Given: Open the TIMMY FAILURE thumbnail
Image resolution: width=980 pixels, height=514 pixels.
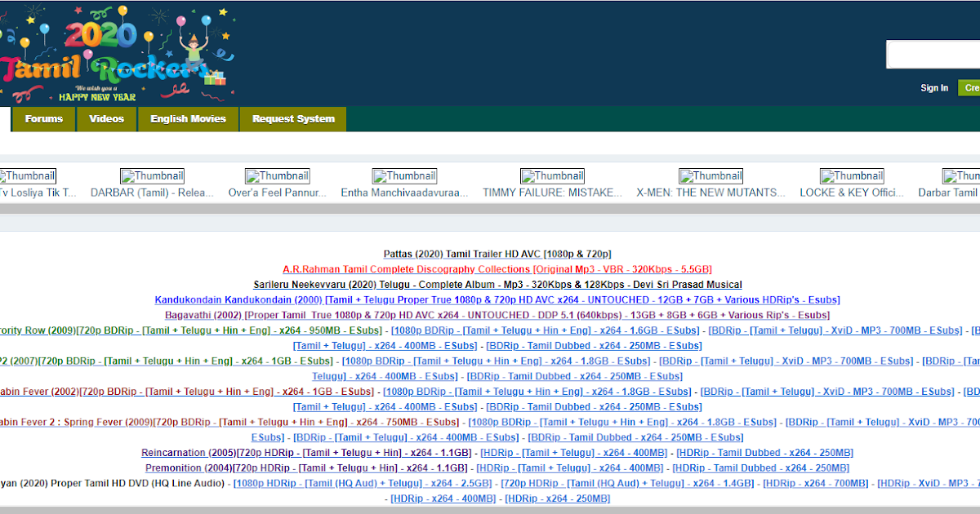Looking at the screenshot, I should [x=552, y=175].
